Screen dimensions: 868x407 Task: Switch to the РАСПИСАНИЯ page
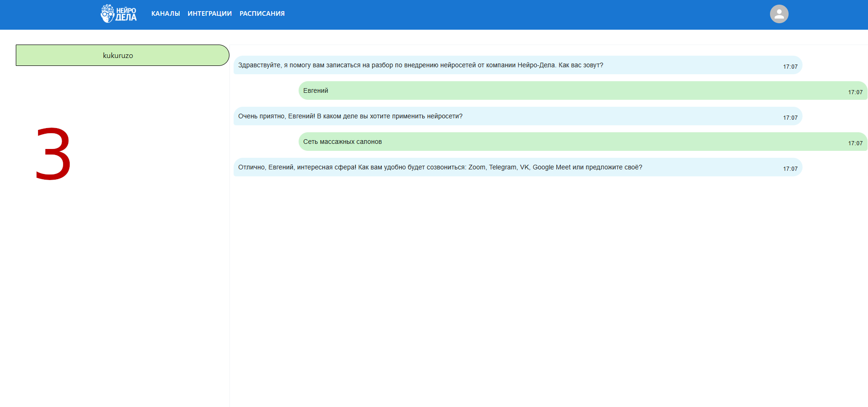click(262, 13)
